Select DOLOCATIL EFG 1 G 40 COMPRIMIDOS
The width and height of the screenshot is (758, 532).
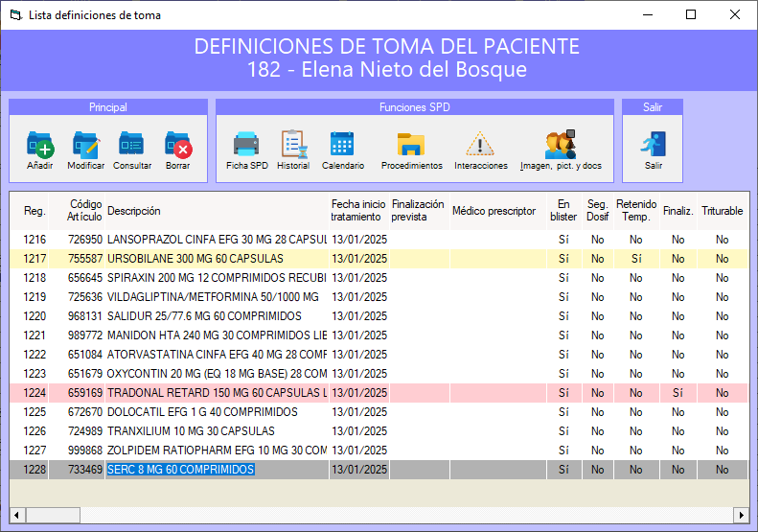click(379, 412)
